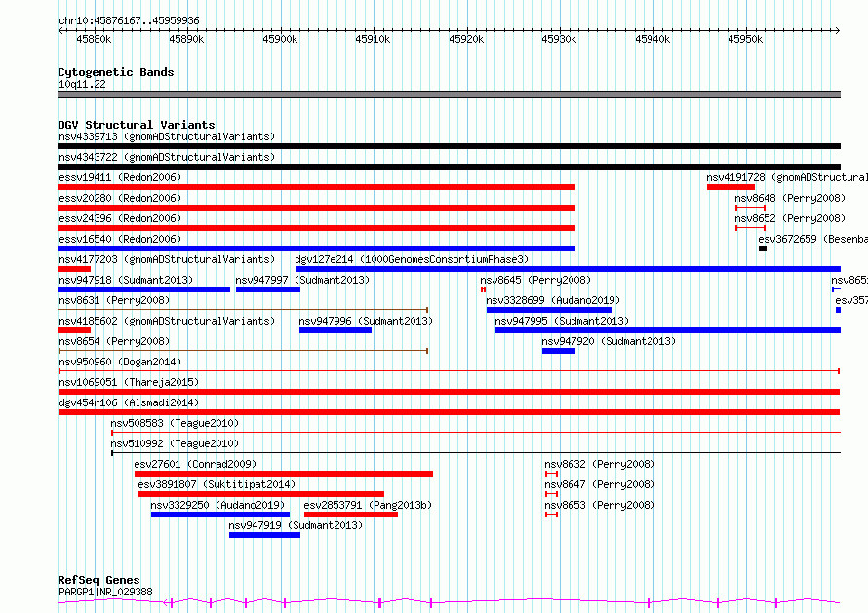Select nsv510992 (Teague2010) label
Image resolution: width=868 pixels, height=613 pixels.
point(175,443)
